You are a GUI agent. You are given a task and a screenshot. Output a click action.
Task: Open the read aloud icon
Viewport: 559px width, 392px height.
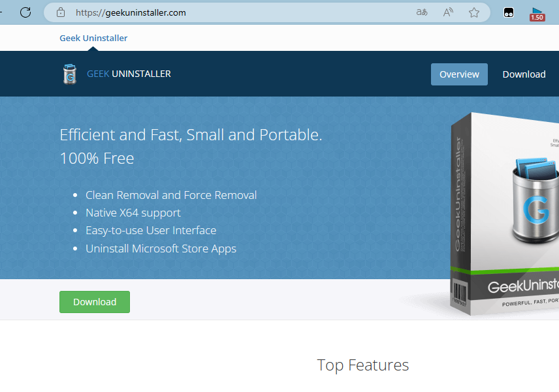[448, 12]
